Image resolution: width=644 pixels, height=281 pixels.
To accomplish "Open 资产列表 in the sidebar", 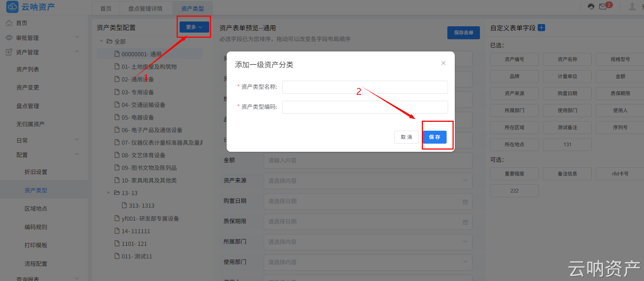I will [28, 69].
